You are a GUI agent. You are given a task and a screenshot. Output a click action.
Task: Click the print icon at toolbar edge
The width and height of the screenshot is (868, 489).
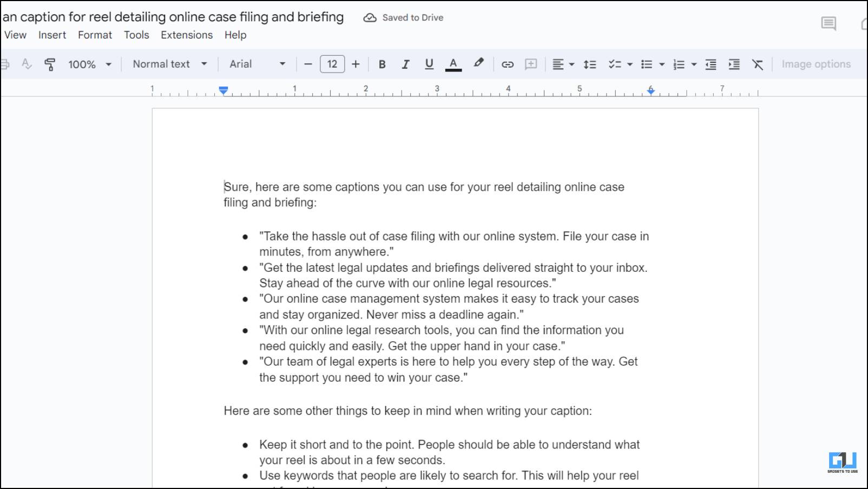click(x=5, y=64)
